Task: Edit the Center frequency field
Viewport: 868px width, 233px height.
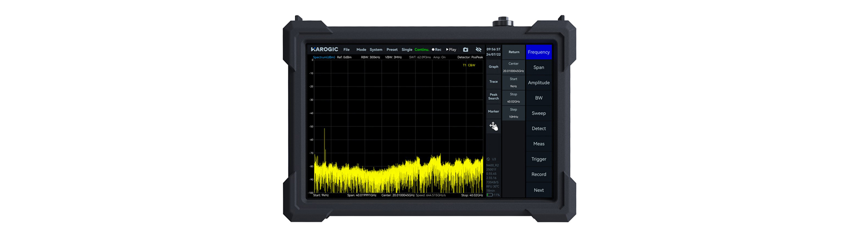Action: [x=514, y=67]
